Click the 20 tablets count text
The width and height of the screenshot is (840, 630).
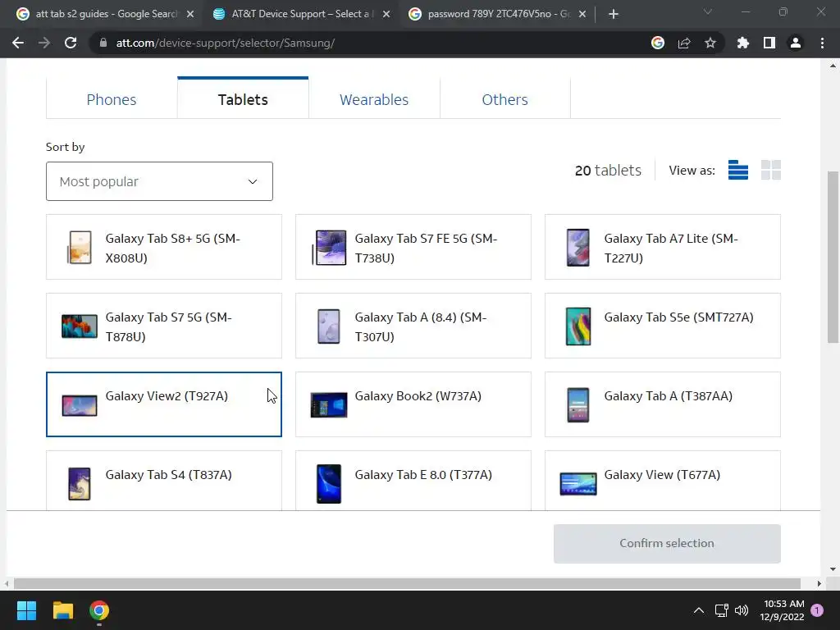608,171
